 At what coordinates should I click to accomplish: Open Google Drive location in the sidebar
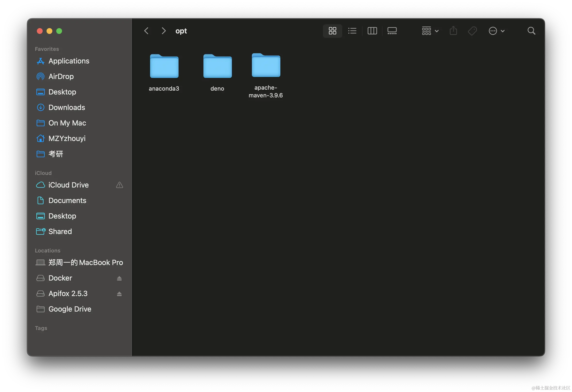(70, 309)
